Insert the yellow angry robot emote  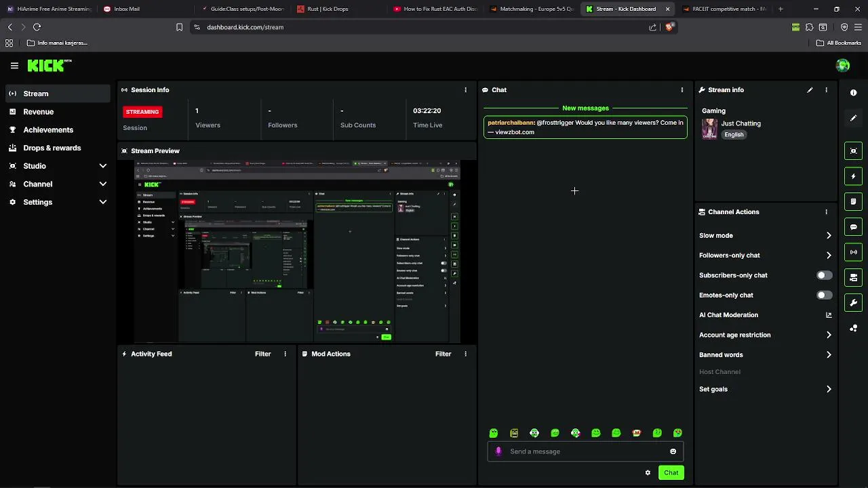[x=514, y=433]
